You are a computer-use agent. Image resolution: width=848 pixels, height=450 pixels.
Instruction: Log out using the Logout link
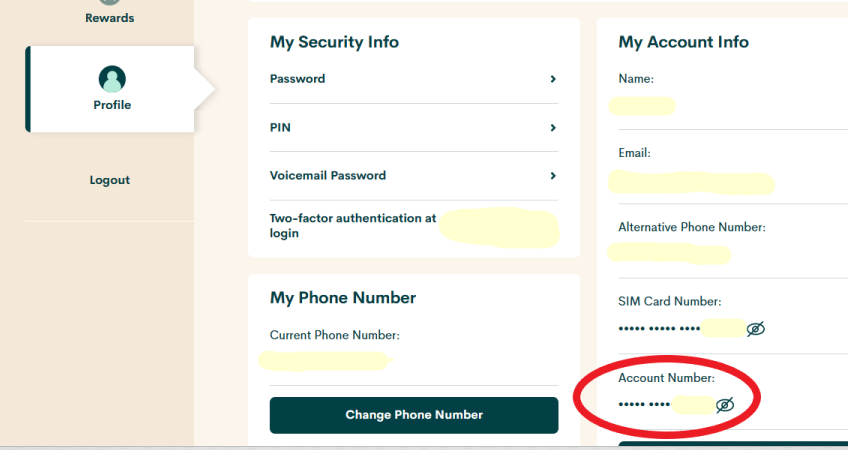point(110,180)
